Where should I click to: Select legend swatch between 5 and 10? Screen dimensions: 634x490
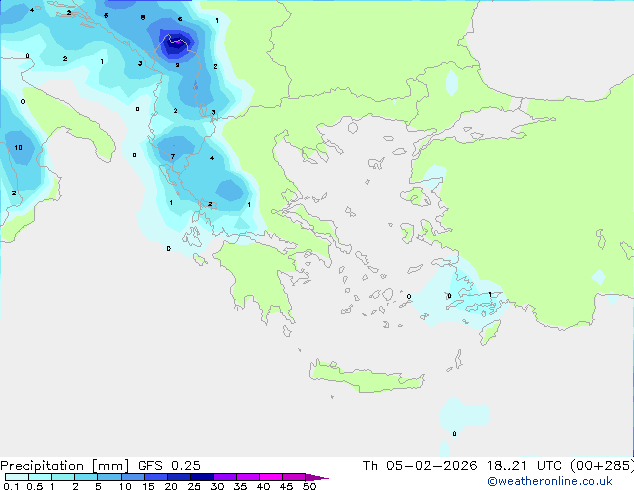click(109, 477)
